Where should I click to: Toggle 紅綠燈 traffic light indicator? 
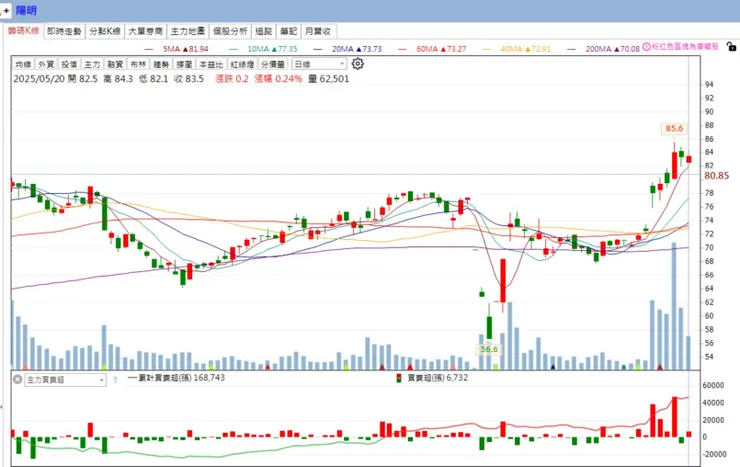click(x=243, y=64)
